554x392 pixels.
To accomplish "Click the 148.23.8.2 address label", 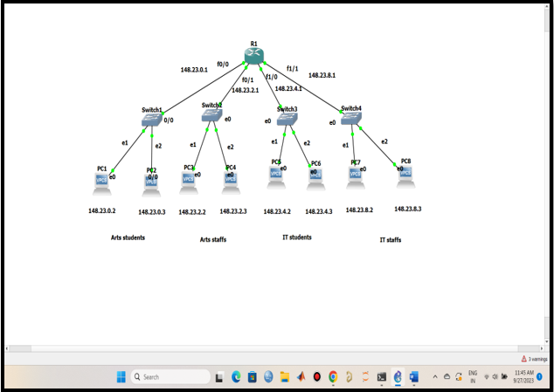I will 359,210.
